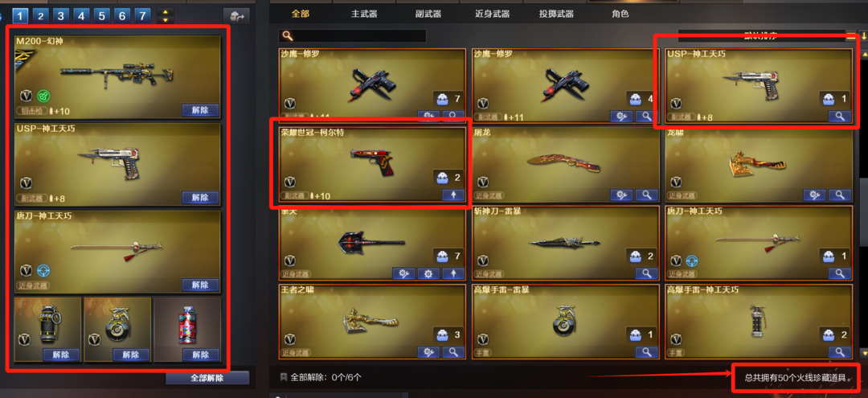This screenshot has height=398, width=868.
Task: Click the yellow down-arrow sort direction button
Action: tap(862, 37)
